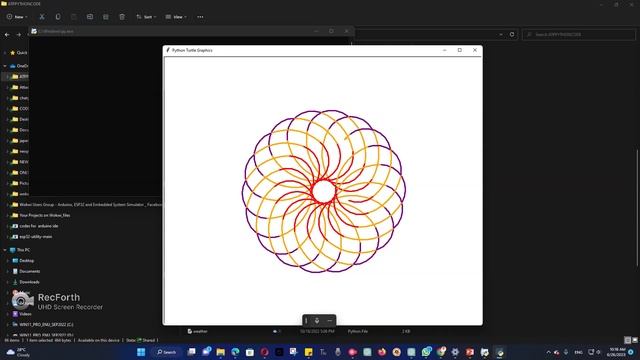The height and width of the screenshot is (360, 640).
Task: Collapse the OneDrive tree node
Action: tap(4, 66)
